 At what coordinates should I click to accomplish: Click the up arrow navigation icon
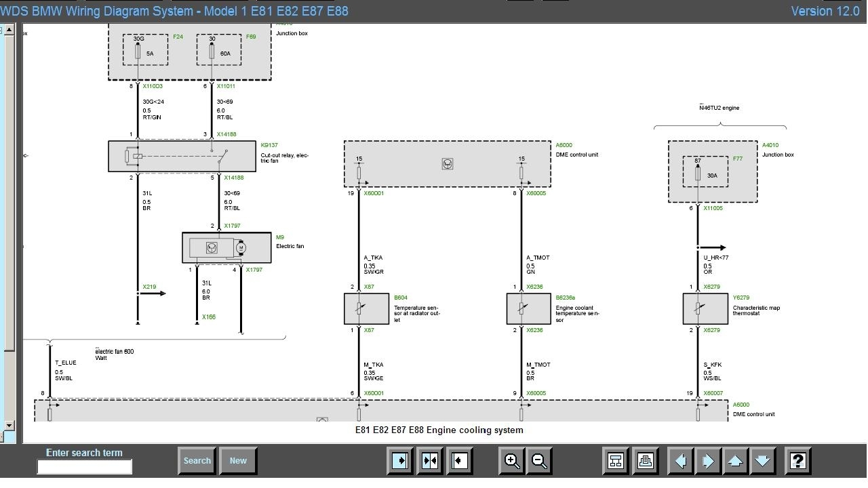click(735, 461)
